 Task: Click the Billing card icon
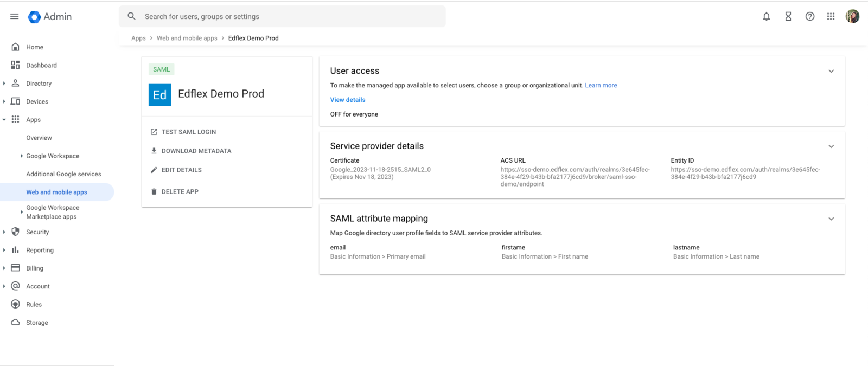pyautogui.click(x=15, y=268)
